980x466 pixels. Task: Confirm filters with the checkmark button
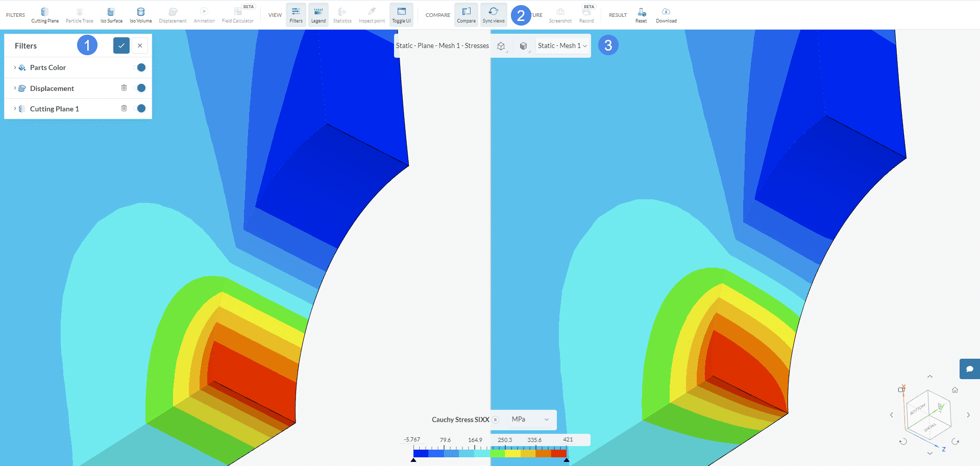(121, 45)
